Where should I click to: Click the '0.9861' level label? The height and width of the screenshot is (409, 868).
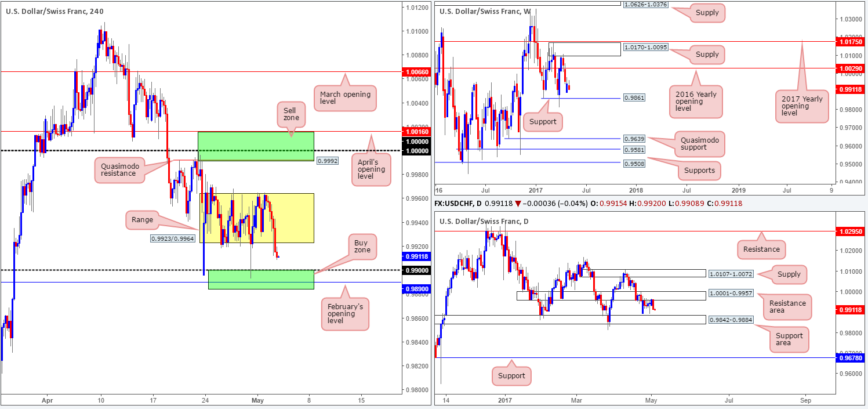pos(634,98)
